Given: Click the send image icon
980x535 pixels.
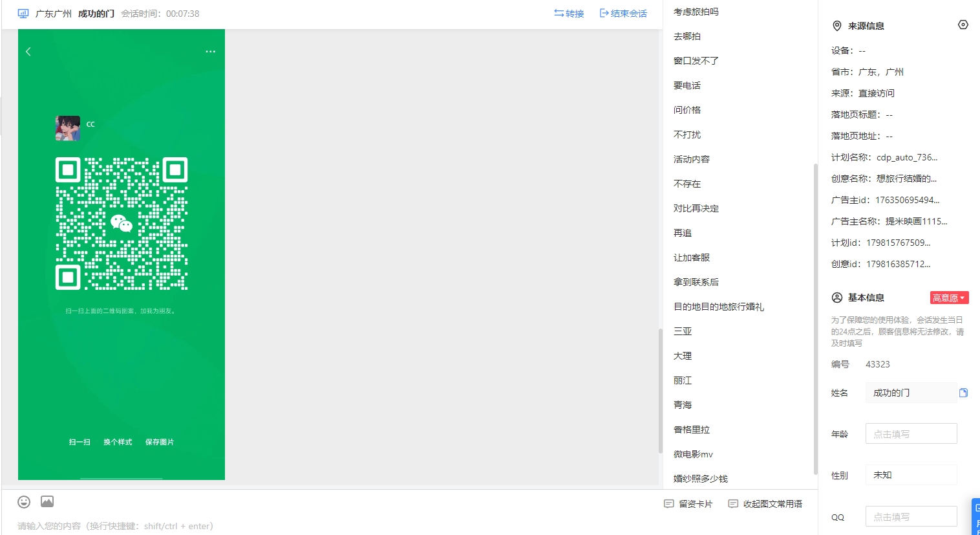Looking at the screenshot, I should pos(47,501).
